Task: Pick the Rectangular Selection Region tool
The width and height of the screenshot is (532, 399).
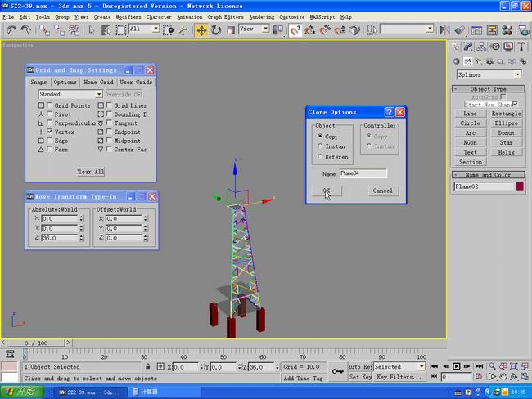Action: 121,30
